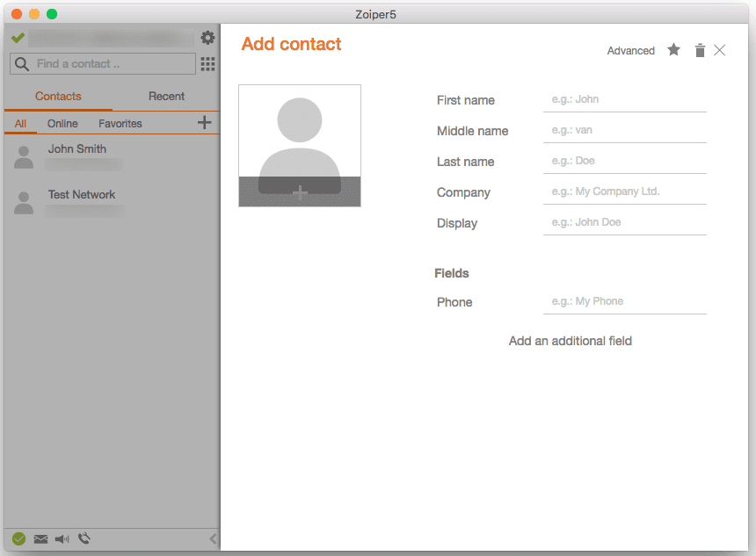Viewport: 756px width, 556px height.
Task: Focus the First name input field
Action: pyautogui.click(x=624, y=100)
